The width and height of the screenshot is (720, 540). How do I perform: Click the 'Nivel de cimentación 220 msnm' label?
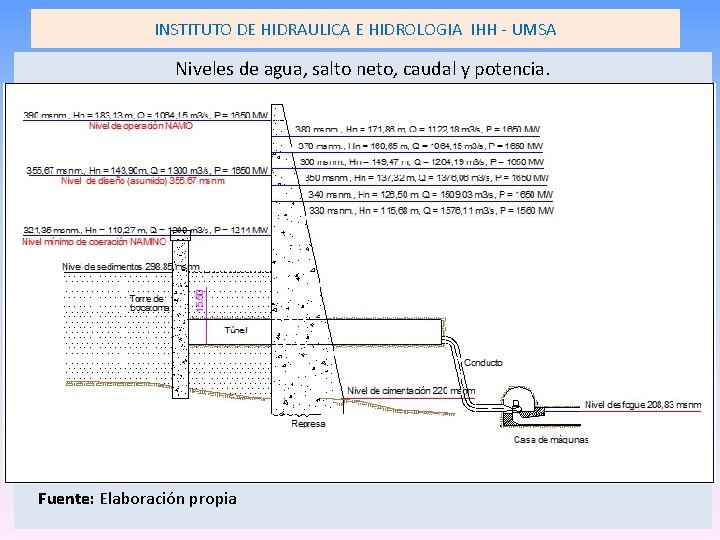411,391
